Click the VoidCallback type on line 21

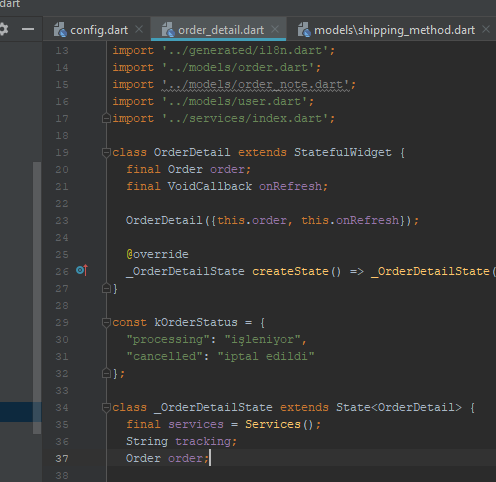[210, 186]
